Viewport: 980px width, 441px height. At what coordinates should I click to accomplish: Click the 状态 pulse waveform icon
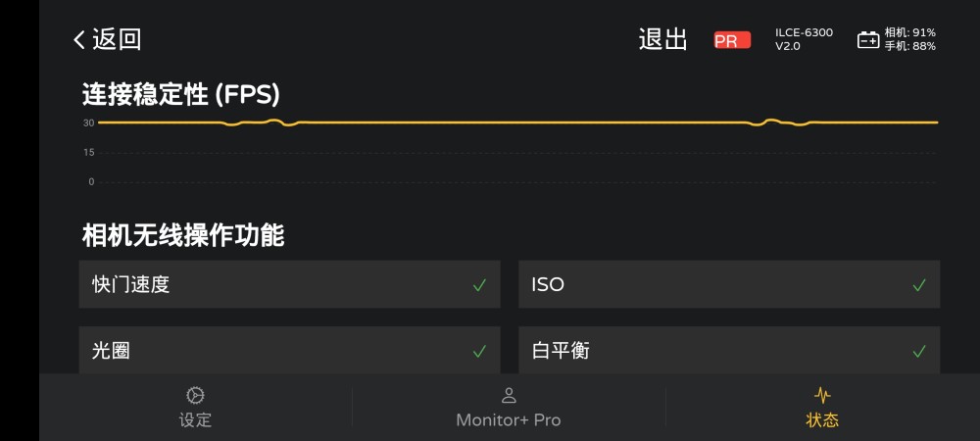822,395
